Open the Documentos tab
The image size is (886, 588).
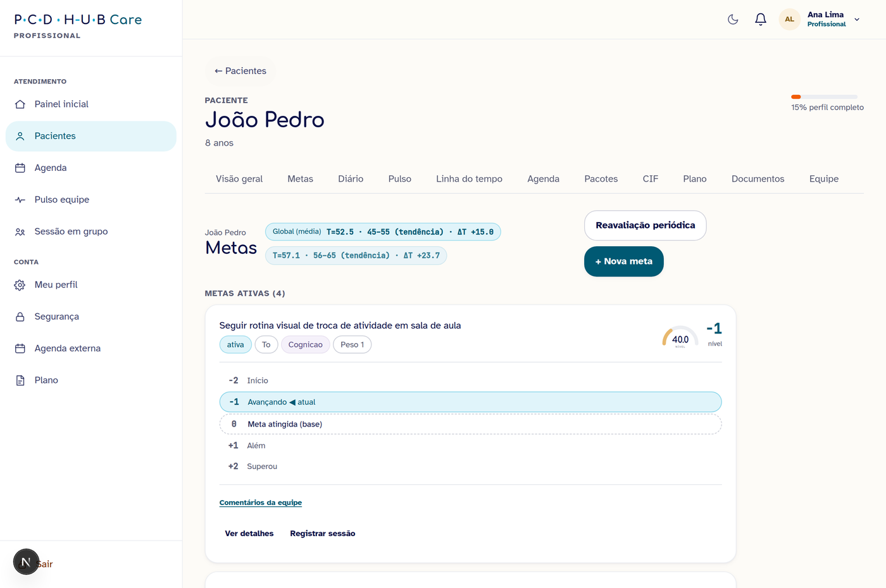[758, 179]
